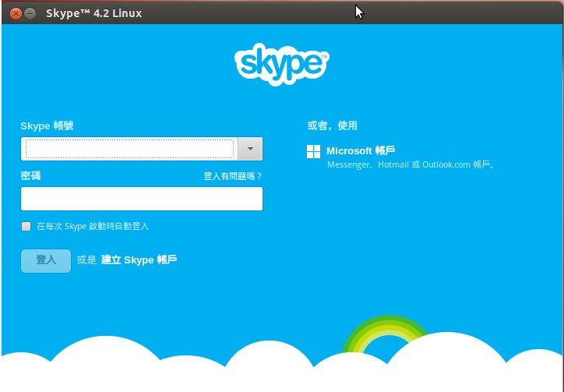The height and width of the screenshot is (392, 564).
Task: Click the Skype 帳號 label
Action: click(47, 125)
